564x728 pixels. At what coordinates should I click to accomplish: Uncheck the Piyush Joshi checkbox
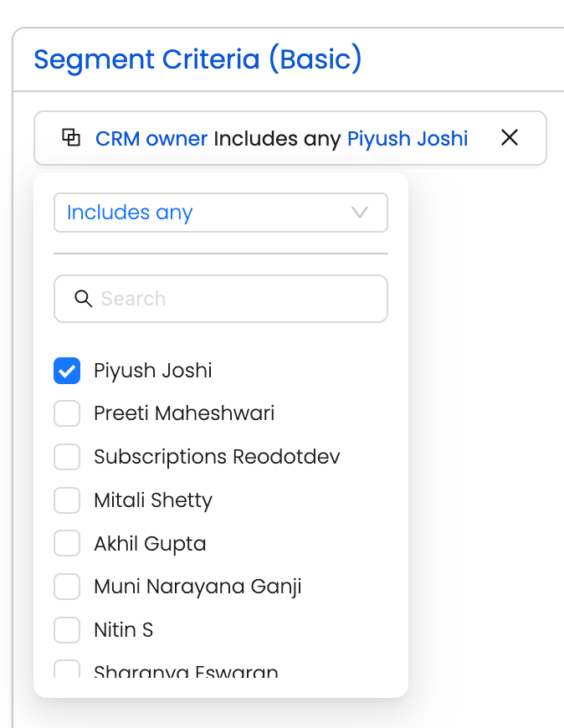point(67,371)
